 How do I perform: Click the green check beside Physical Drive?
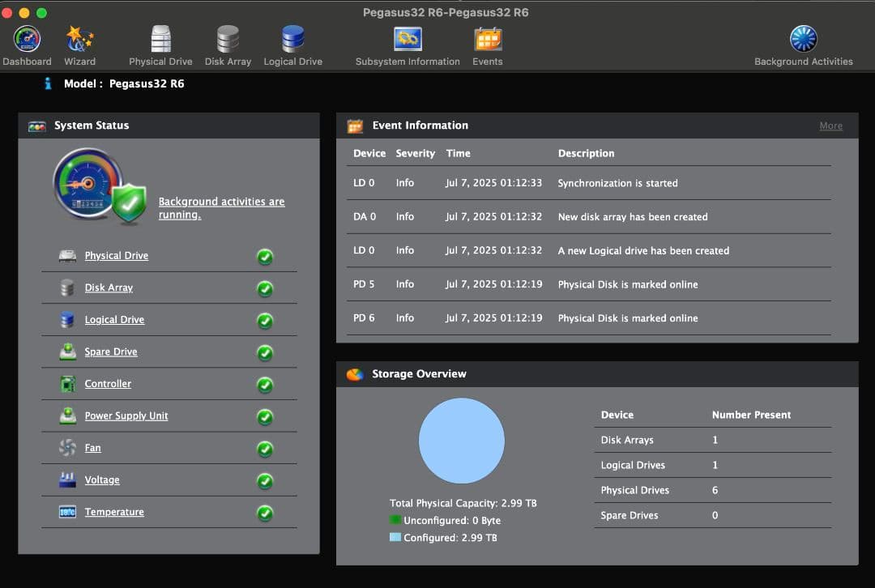[x=265, y=257]
